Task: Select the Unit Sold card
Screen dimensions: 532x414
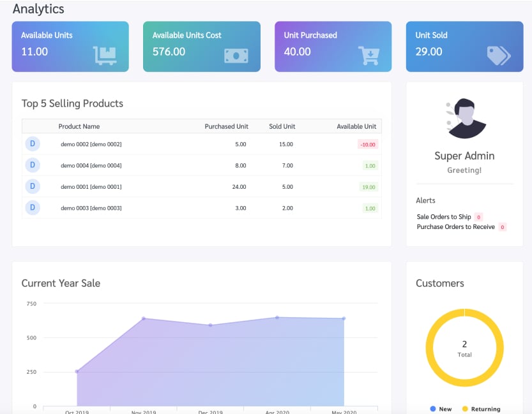Action: (464, 47)
